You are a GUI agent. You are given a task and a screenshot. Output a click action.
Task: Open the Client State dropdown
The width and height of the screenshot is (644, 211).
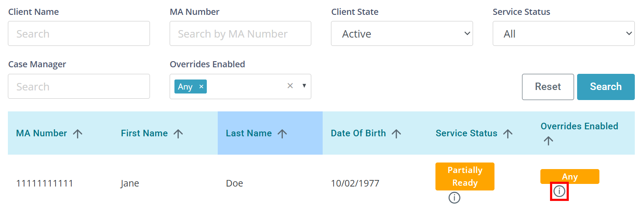click(402, 34)
